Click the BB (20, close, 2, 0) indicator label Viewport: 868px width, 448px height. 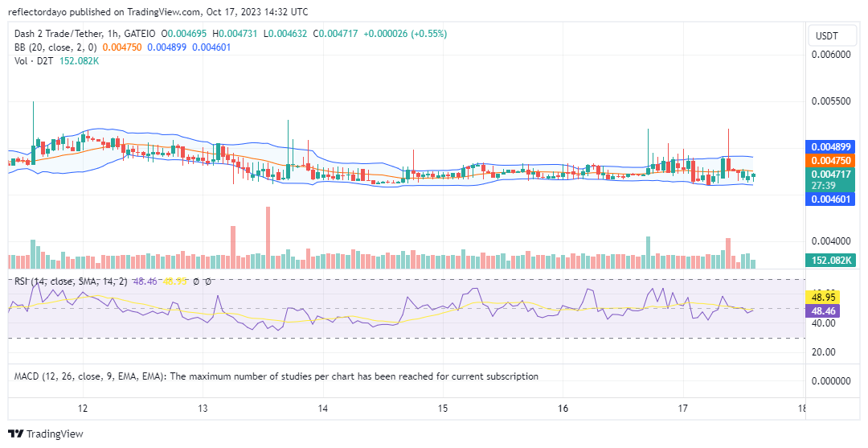(56, 47)
